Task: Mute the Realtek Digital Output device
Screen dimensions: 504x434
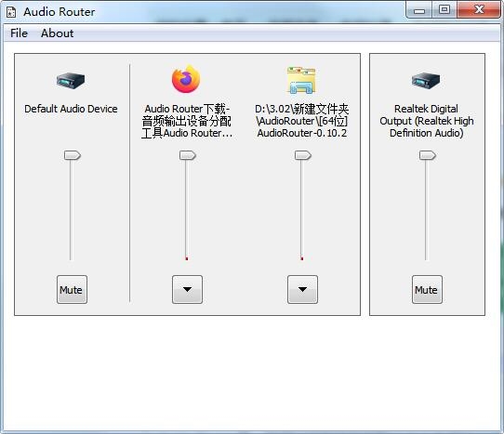Action: click(x=427, y=289)
